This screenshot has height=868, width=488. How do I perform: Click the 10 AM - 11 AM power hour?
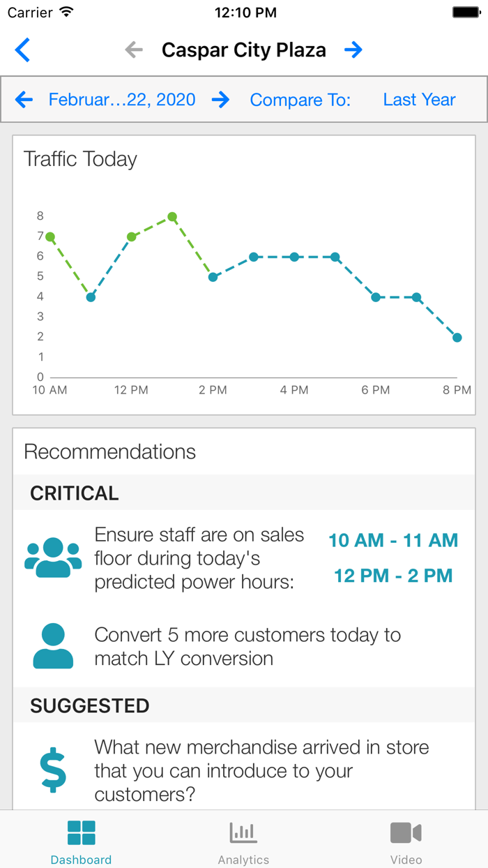click(x=392, y=540)
